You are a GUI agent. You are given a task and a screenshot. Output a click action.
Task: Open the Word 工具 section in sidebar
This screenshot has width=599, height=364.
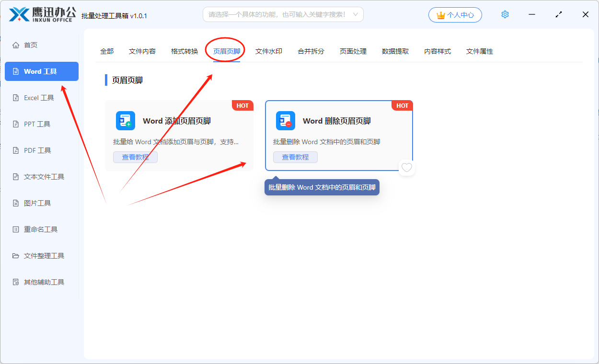(41, 71)
